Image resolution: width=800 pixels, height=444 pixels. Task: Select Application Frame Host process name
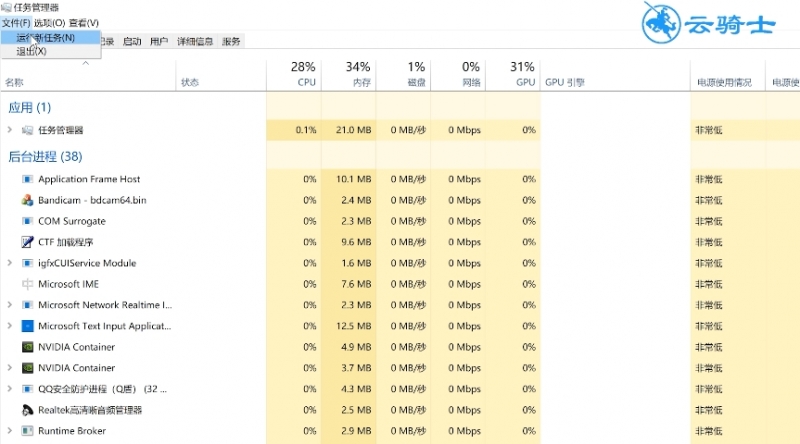(x=89, y=179)
